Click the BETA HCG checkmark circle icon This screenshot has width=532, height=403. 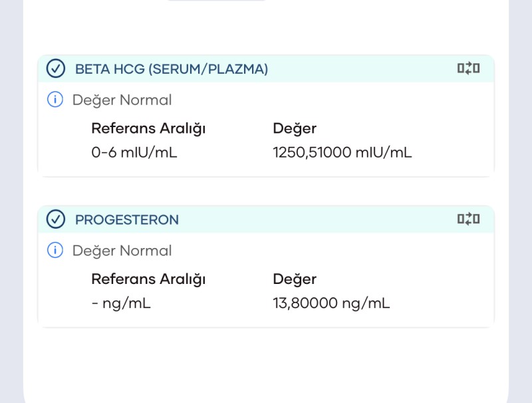tap(56, 68)
